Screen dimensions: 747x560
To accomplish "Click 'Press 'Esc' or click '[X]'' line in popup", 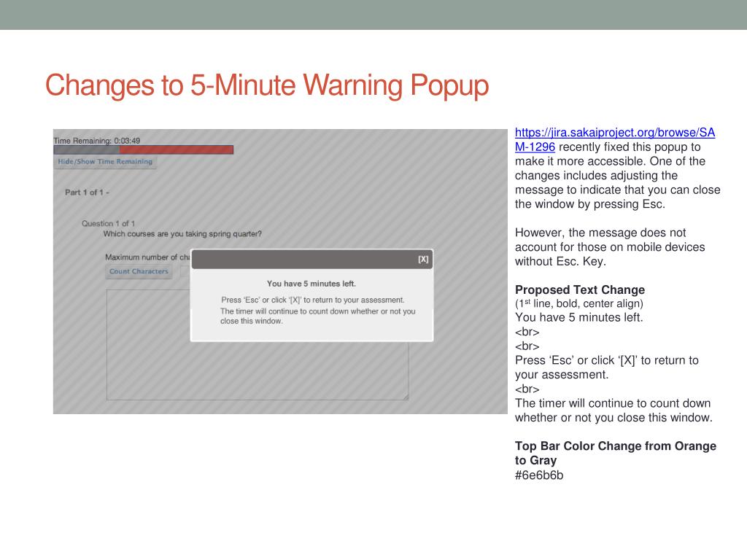I will click(312, 300).
